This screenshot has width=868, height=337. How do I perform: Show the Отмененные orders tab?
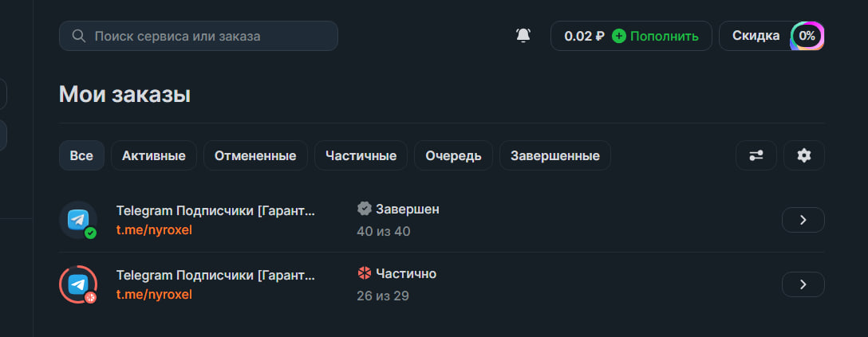coord(255,155)
